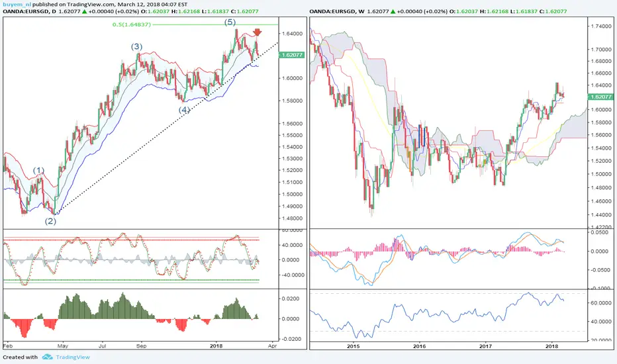Click the 60.0000 RSI scale value

[602, 303]
